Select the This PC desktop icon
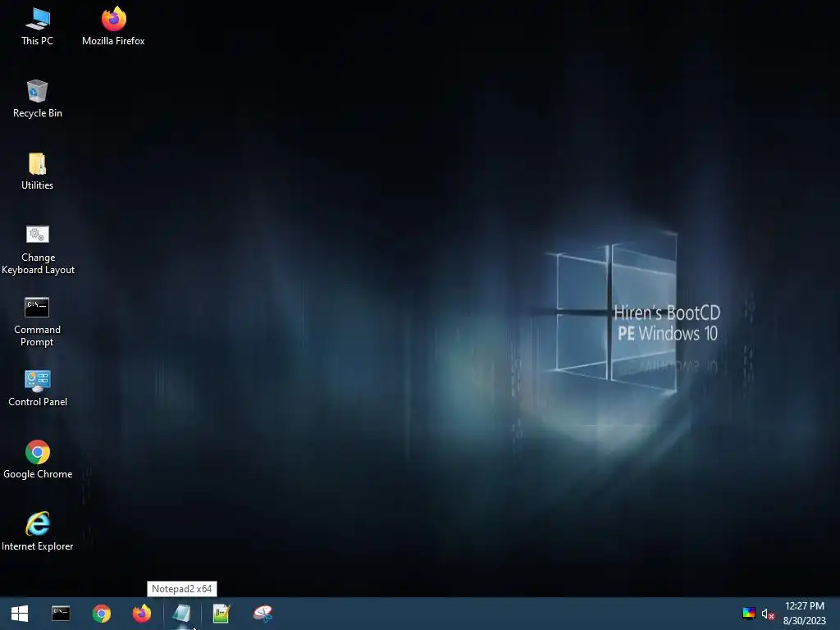The image size is (840, 630). pyautogui.click(x=38, y=27)
